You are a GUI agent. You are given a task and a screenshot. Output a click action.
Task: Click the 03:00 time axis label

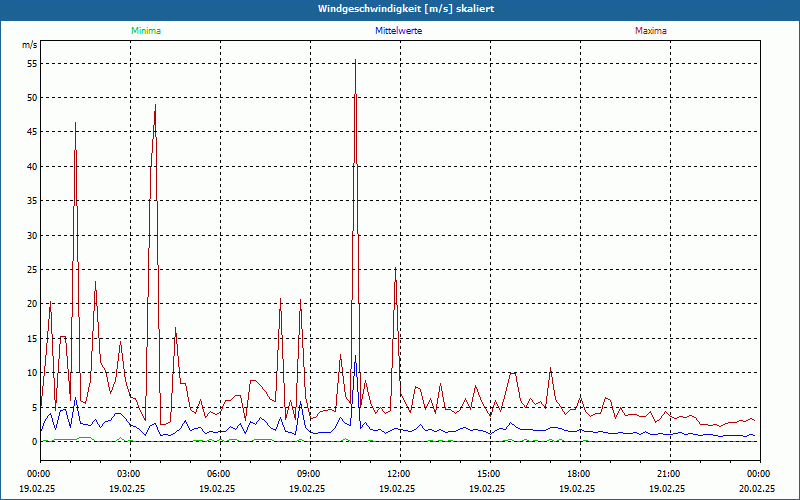pyautogui.click(x=131, y=474)
